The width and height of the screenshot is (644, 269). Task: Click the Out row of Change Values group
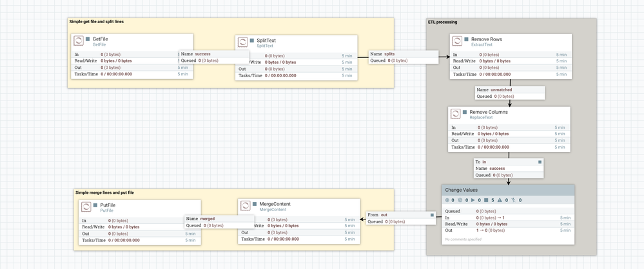(508, 230)
